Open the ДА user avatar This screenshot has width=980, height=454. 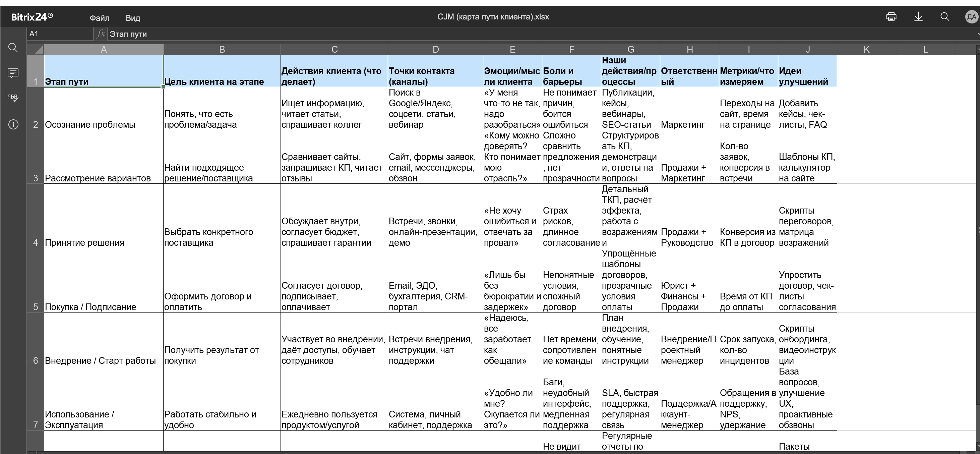coord(971,17)
